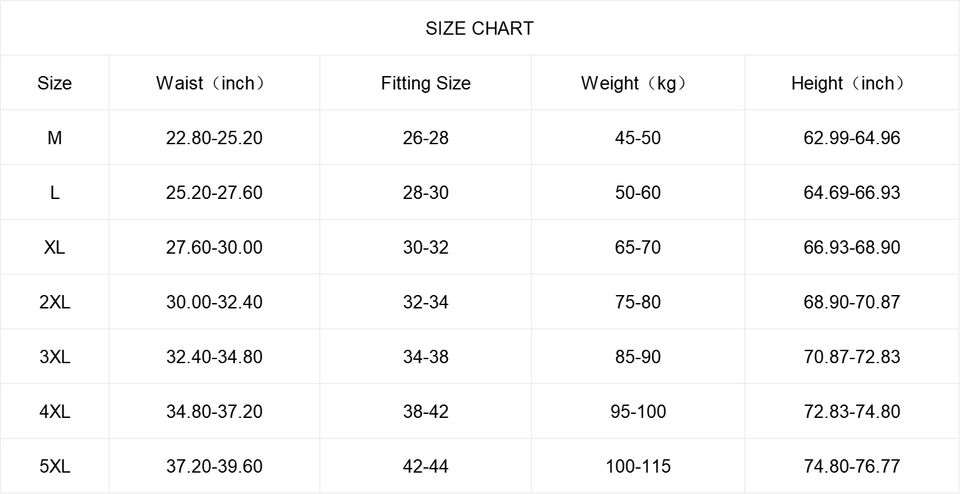Click the Weight (kg) column header
The height and width of the screenshot is (494, 960).
637,83
